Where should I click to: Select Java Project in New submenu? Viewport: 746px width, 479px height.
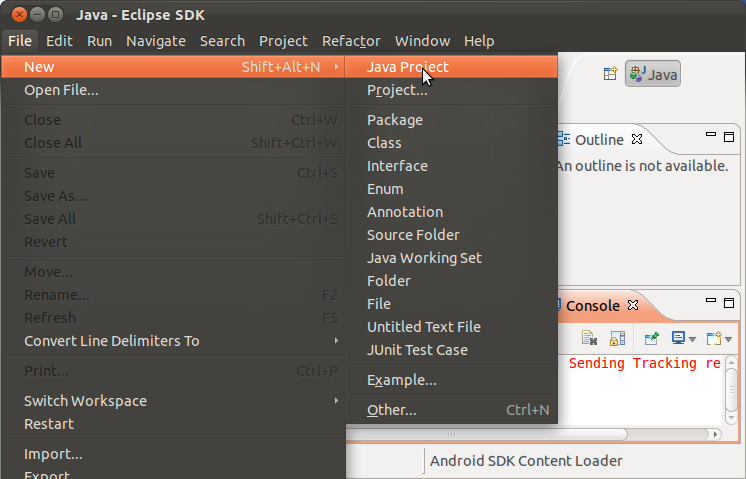click(x=451, y=67)
